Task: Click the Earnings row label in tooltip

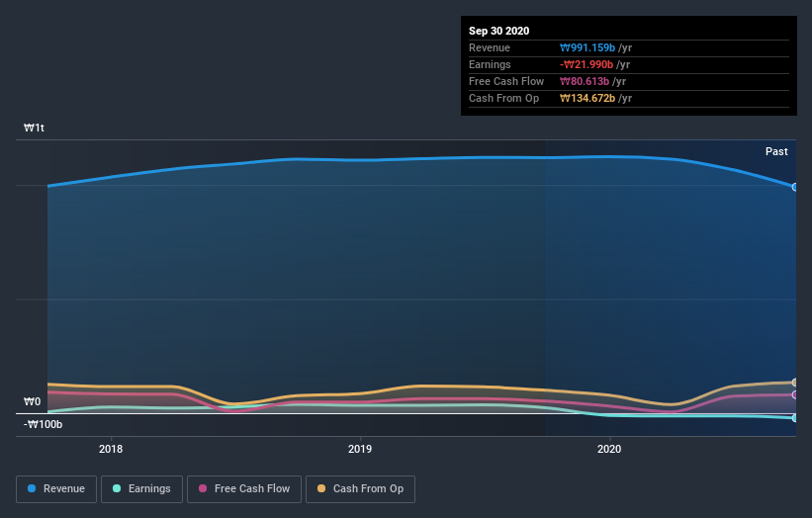Action: pyautogui.click(x=490, y=64)
